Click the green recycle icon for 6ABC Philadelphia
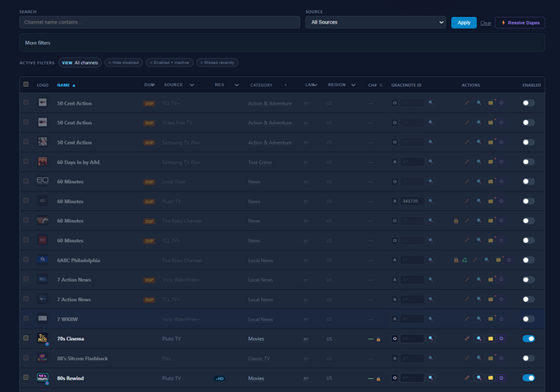 (x=465, y=261)
